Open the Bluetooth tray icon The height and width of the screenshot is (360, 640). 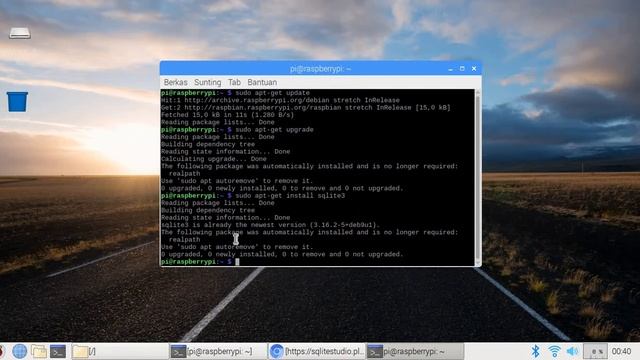point(535,351)
